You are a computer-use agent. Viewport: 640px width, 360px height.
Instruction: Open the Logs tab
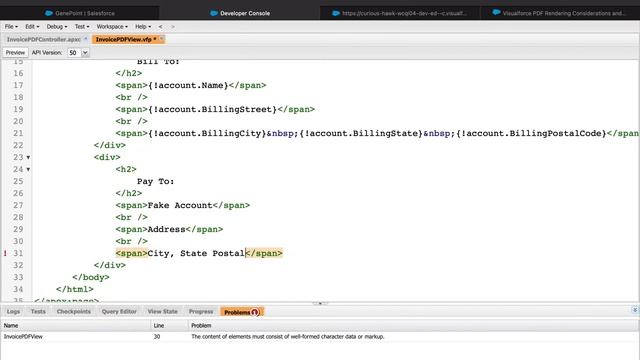coord(13,311)
